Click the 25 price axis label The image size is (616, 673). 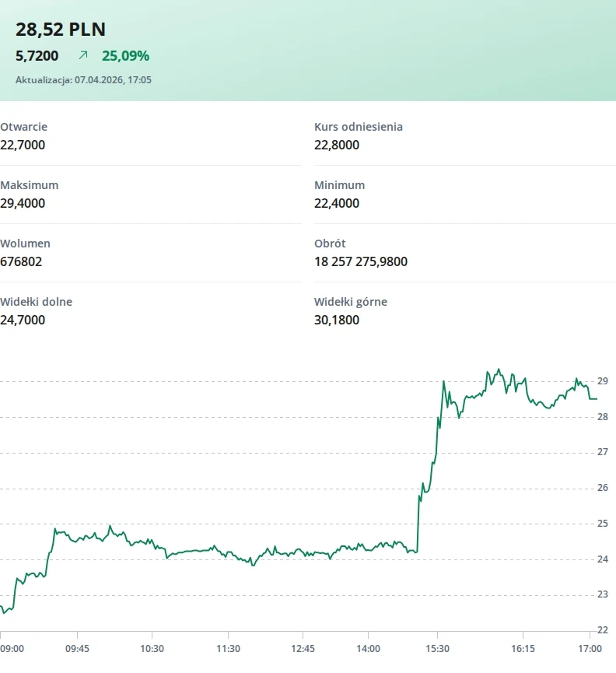click(602, 524)
